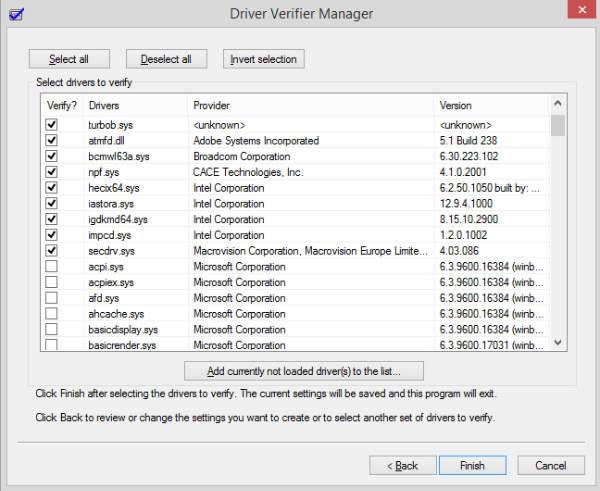Image resolution: width=600 pixels, height=491 pixels.
Task: Click the Version column header
Action: [490, 105]
